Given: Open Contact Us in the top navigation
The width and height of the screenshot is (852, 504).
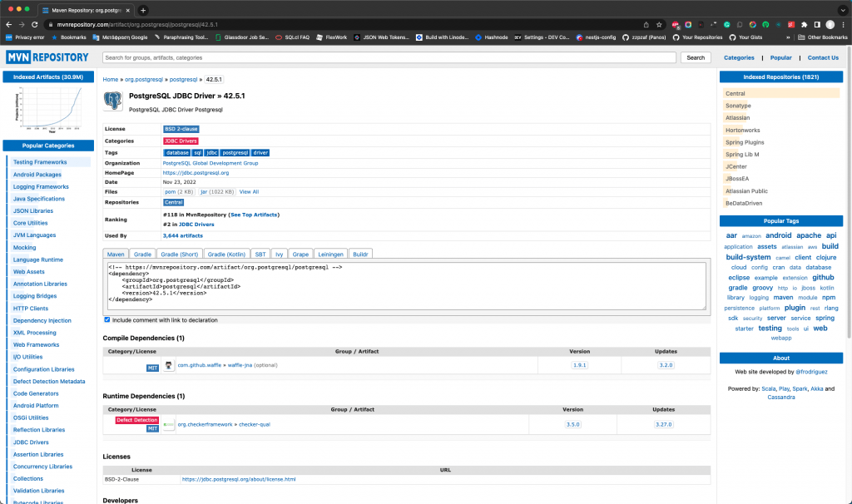Looking at the screenshot, I should [x=823, y=57].
